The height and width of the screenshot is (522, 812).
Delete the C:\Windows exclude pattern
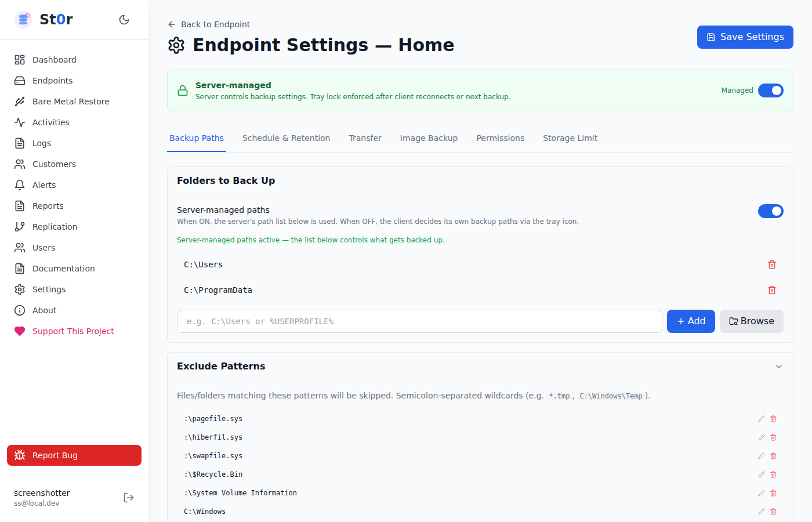[x=773, y=512]
